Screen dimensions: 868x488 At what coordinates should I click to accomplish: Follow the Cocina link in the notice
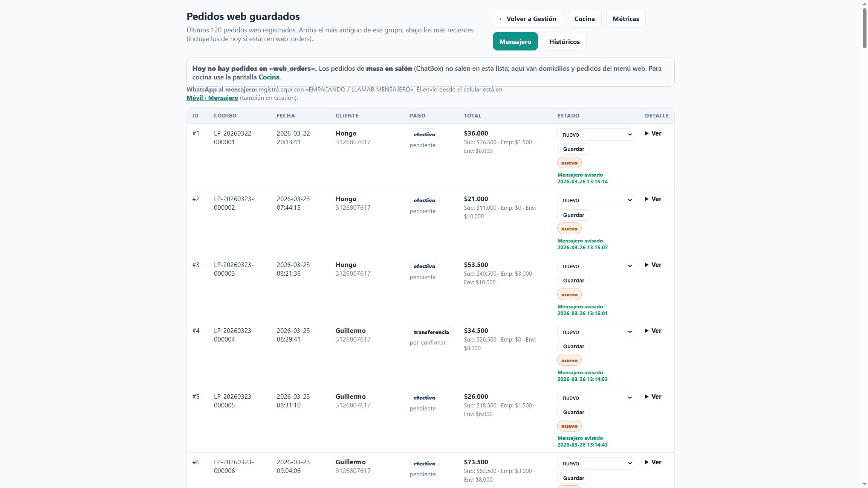click(x=269, y=77)
